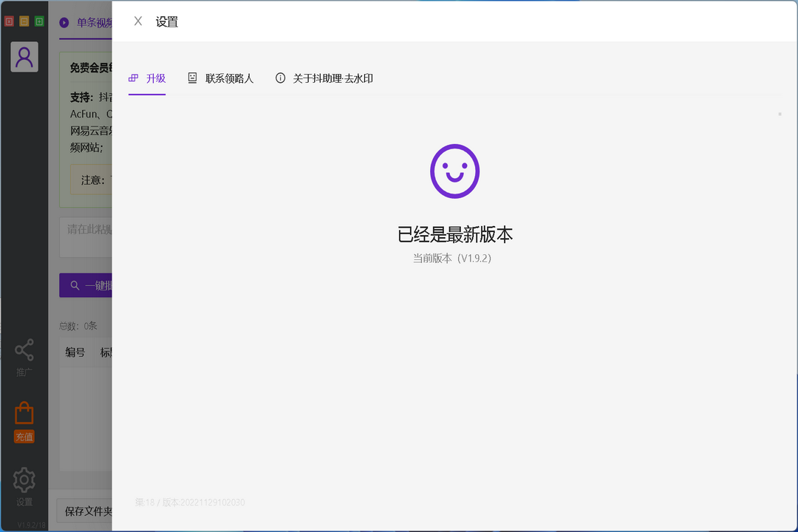Click the upgrade icon next to 升级
Image resolution: width=798 pixels, height=532 pixels.
point(133,77)
